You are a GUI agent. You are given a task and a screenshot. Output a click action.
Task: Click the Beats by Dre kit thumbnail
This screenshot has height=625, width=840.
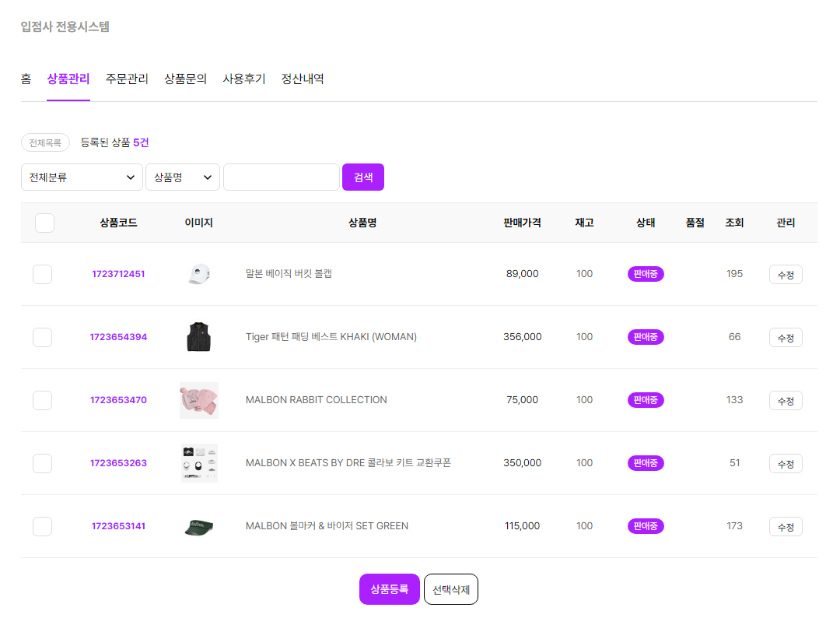pyautogui.click(x=199, y=463)
